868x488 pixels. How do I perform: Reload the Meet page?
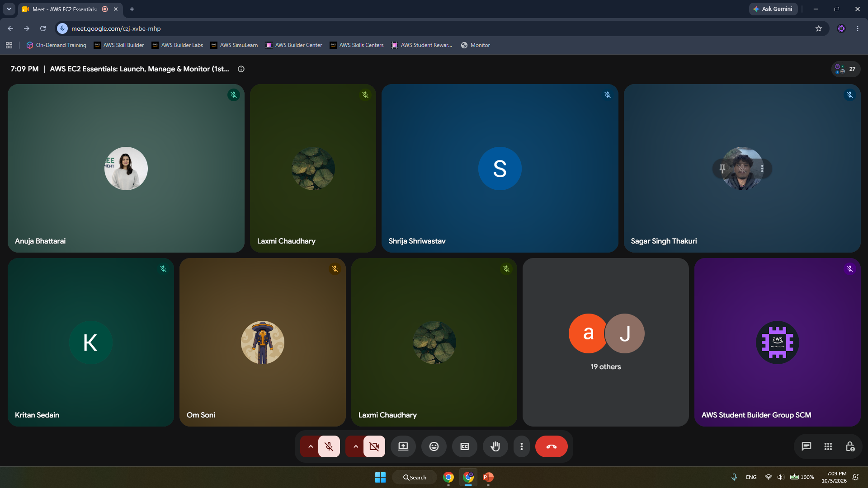click(x=43, y=28)
